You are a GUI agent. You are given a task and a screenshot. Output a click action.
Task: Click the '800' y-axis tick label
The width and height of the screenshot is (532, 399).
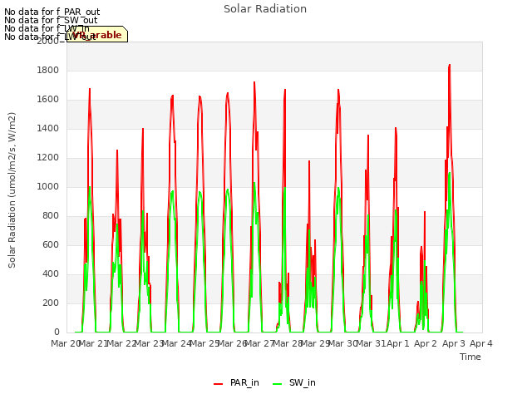[51, 216]
